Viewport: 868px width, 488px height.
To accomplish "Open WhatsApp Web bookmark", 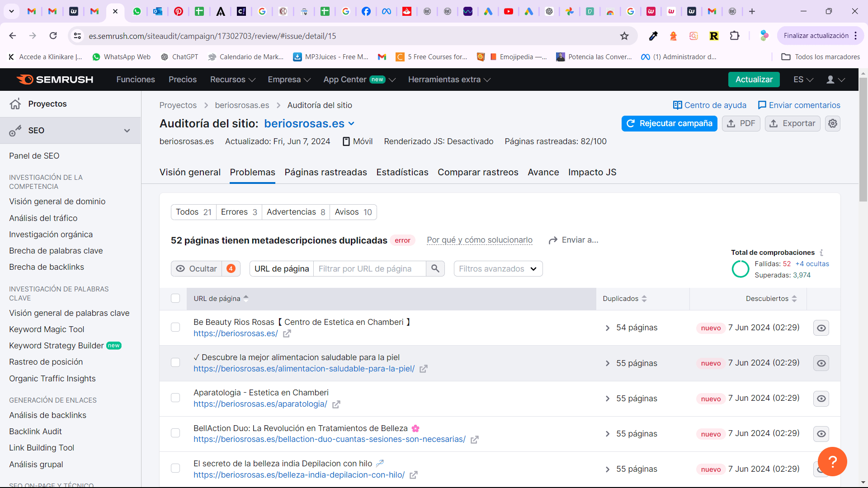I will pos(121,57).
